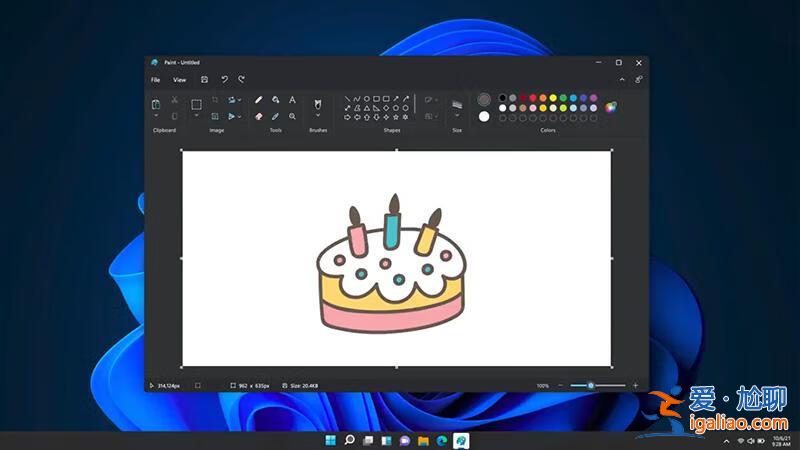
Task: Open the Size line thickness dropdown
Action: click(x=457, y=115)
